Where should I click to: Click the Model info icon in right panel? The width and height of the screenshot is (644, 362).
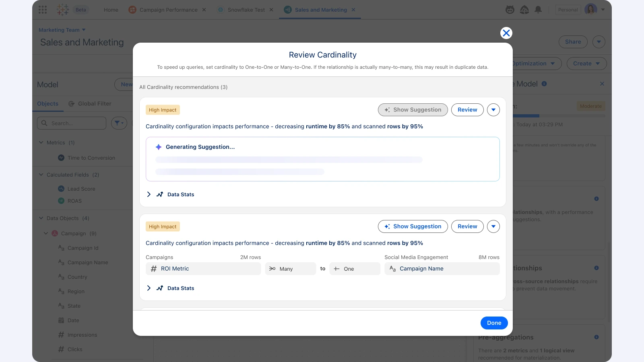tap(544, 84)
